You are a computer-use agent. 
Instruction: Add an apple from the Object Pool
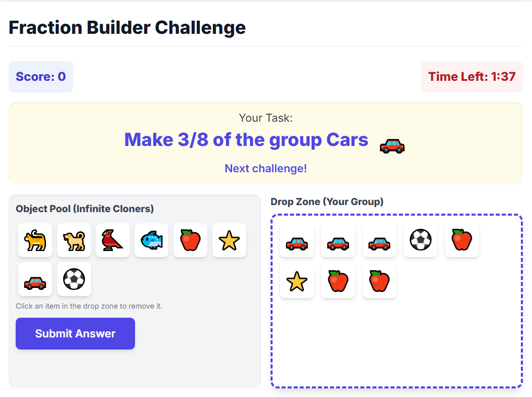(191, 240)
